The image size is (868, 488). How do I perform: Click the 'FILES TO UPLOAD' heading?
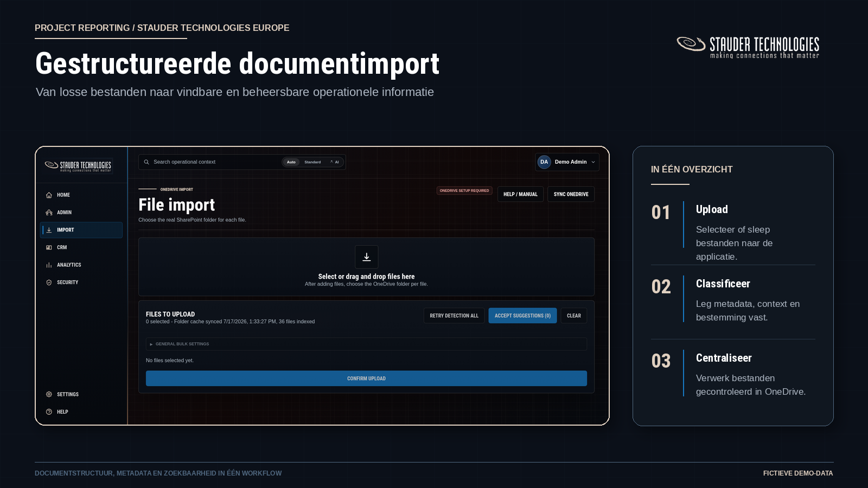click(x=170, y=314)
